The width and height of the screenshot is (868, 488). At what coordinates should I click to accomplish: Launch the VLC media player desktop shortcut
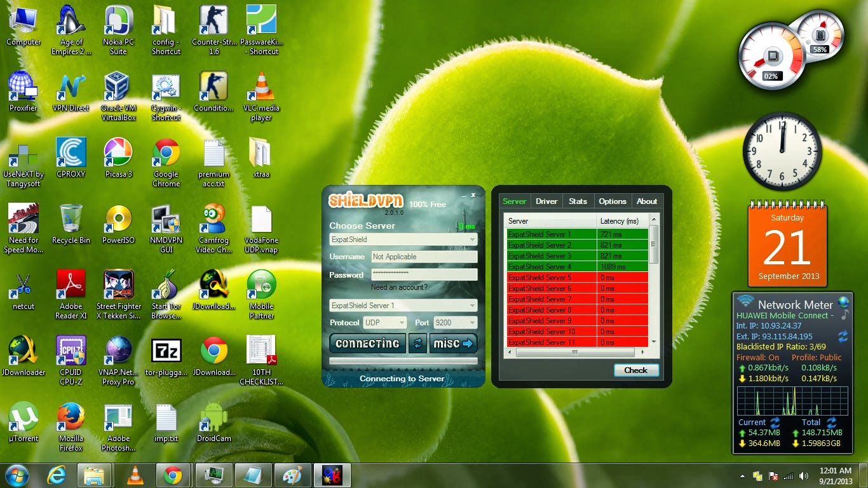point(261,96)
